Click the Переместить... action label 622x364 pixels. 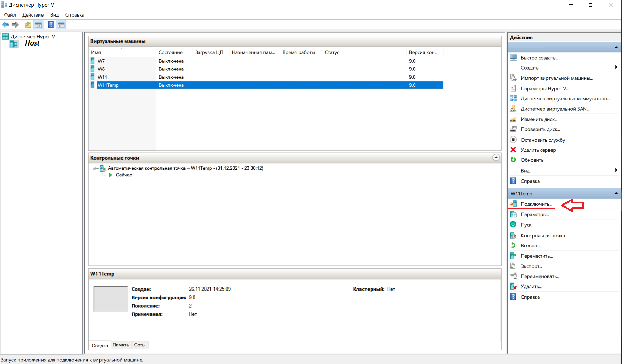pyautogui.click(x=537, y=256)
